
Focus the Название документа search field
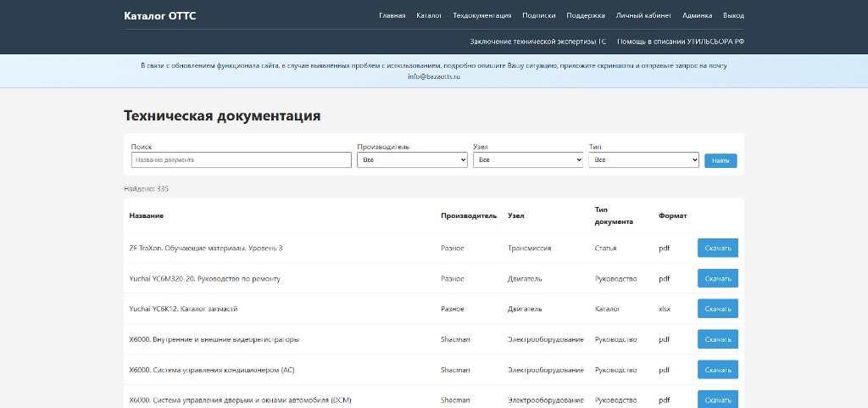point(242,160)
